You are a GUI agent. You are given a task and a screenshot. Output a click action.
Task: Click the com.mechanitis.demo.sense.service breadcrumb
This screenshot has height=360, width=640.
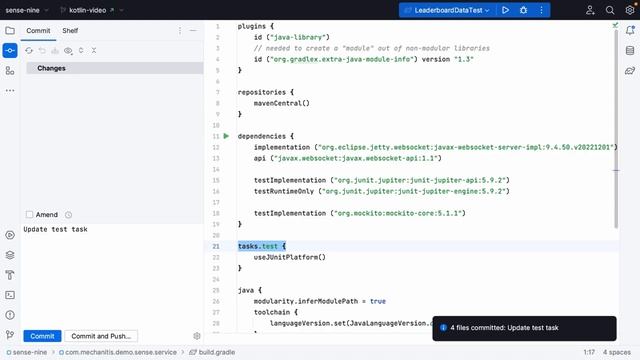[x=118, y=352]
